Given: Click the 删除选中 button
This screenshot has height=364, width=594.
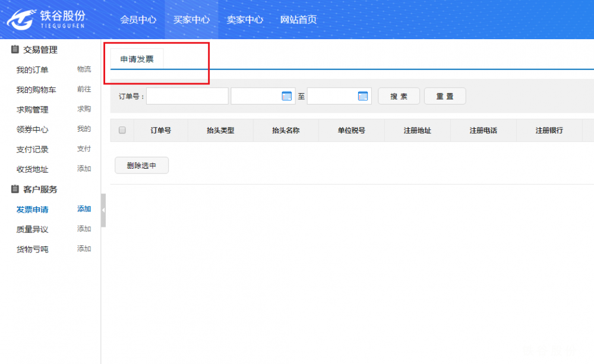Looking at the screenshot, I should [x=141, y=166].
